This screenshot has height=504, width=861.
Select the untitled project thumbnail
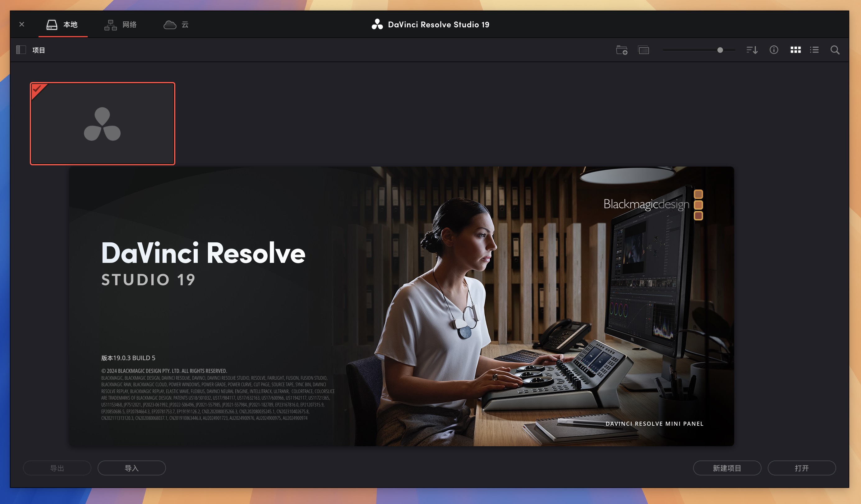click(x=103, y=124)
